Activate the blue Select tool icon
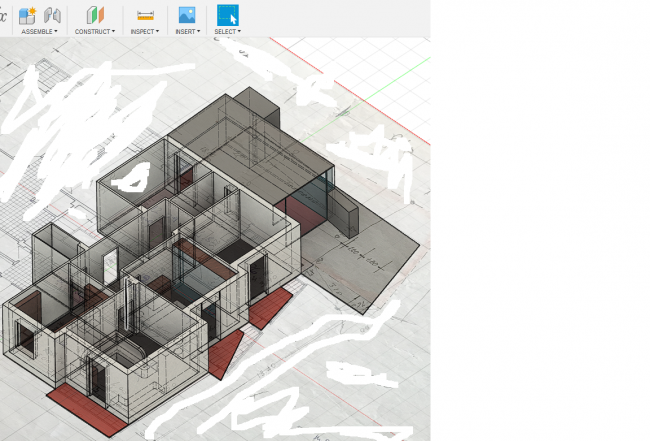650x441 pixels. 228,15
